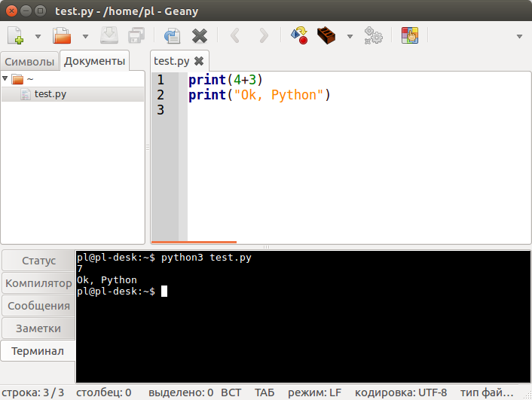Click the New file icon

tap(16, 35)
